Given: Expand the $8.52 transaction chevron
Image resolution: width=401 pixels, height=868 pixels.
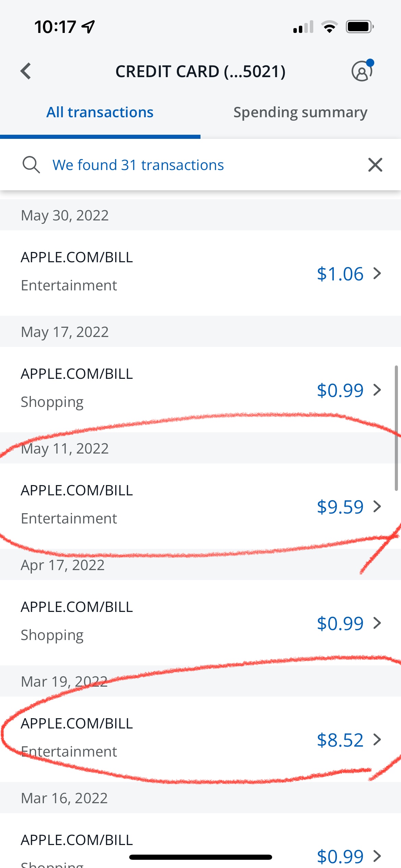Looking at the screenshot, I should click(x=377, y=740).
